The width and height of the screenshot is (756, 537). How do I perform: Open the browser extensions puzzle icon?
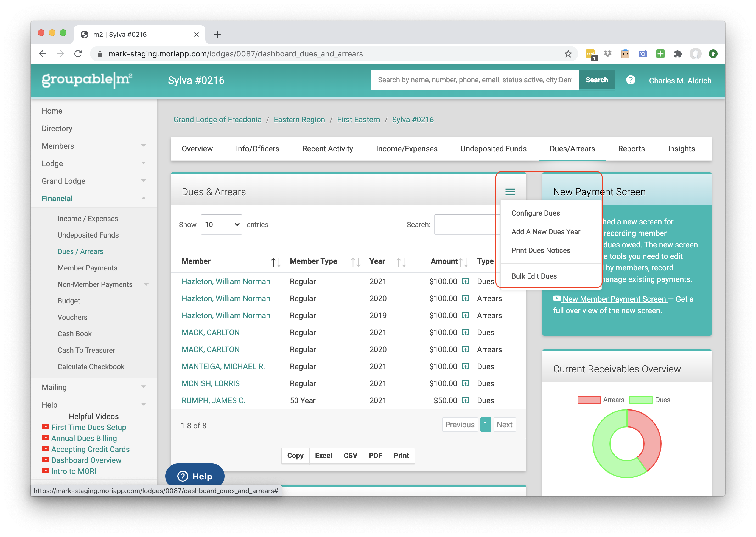pyautogui.click(x=678, y=54)
